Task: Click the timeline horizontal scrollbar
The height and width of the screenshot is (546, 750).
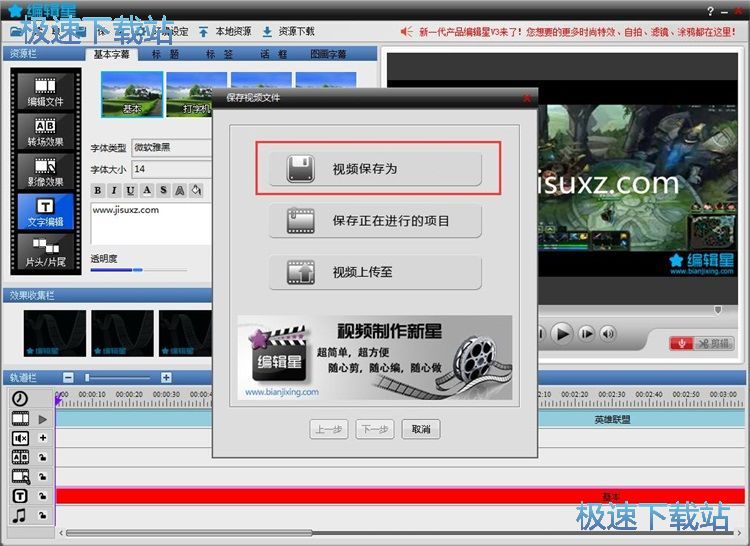Action: click(x=189, y=533)
